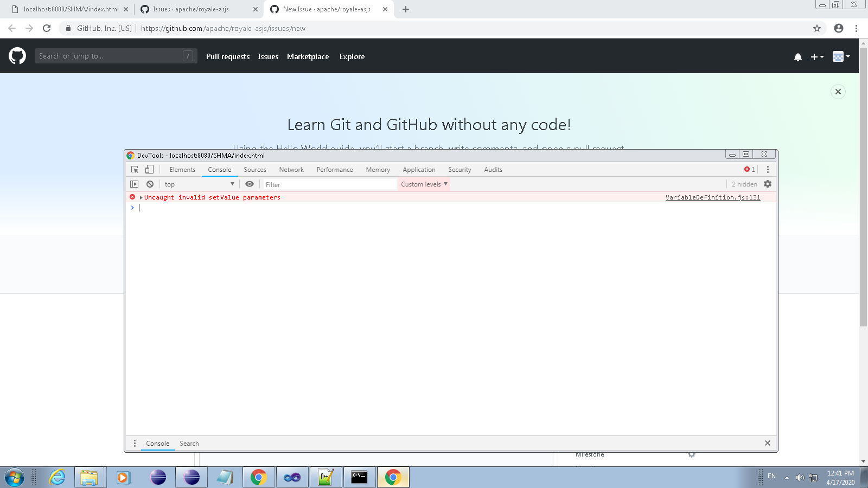Clear the console with the clear icon

[150, 184]
